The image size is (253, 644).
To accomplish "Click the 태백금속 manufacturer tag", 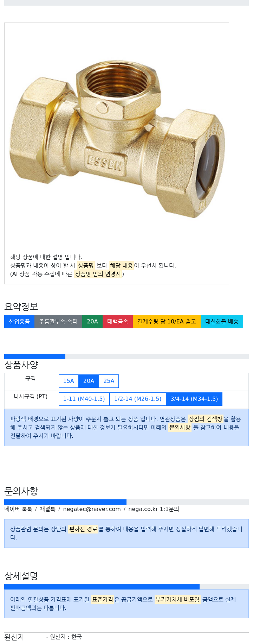I will pyautogui.click(x=118, y=322).
